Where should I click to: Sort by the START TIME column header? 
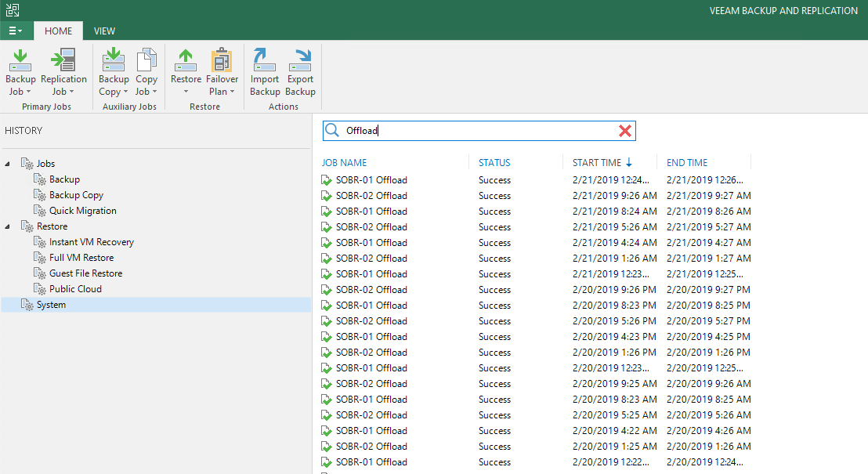[x=597, y=163]
